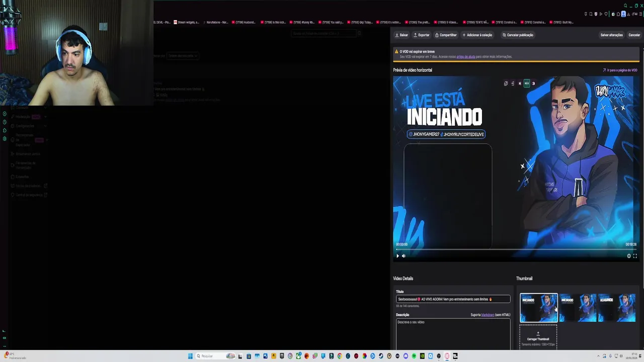Open Xbox app from the taskbar
This screenshot has height=362, width=644.
coord(298,356)
